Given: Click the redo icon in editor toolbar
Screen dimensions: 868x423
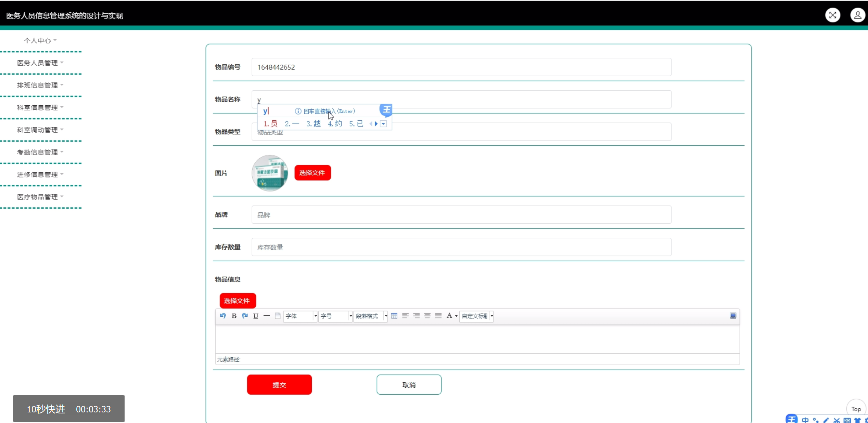Looking at the screenshot, I should (245, 316).
